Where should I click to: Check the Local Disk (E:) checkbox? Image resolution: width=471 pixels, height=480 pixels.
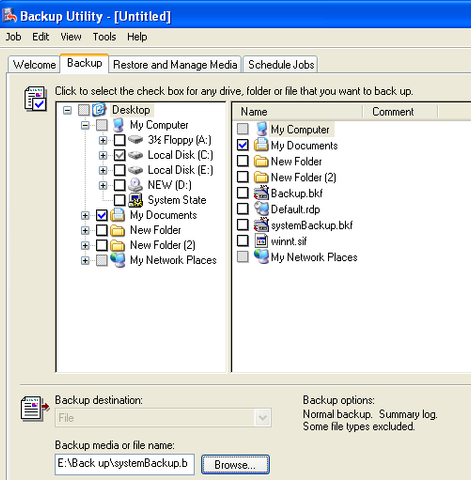[x=120, y=170]
